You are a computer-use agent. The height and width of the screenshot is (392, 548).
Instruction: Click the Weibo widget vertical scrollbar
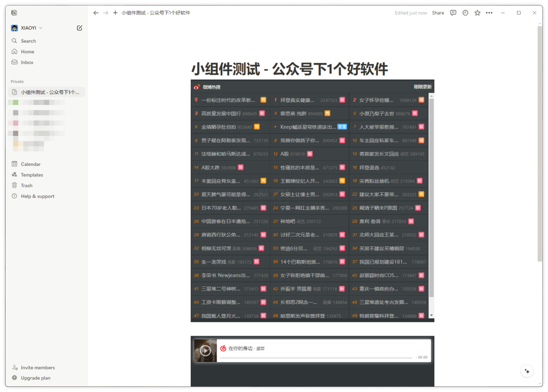(x=431, y=198)
